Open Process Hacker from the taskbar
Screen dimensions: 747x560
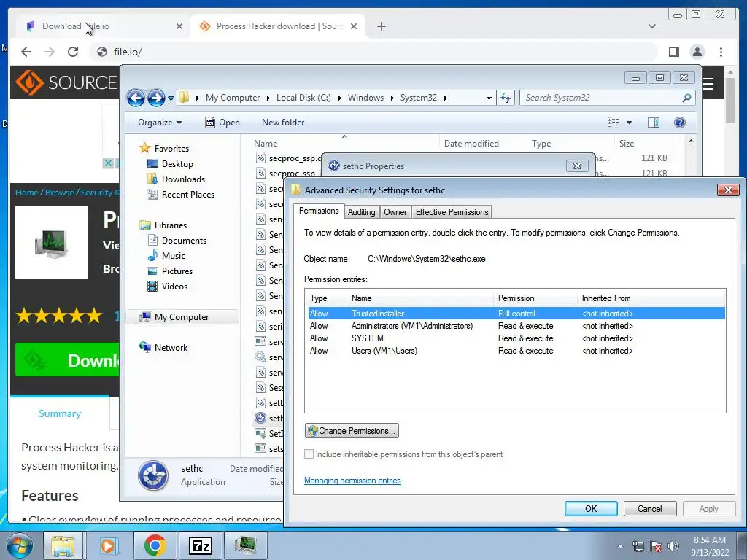(245, 545)
